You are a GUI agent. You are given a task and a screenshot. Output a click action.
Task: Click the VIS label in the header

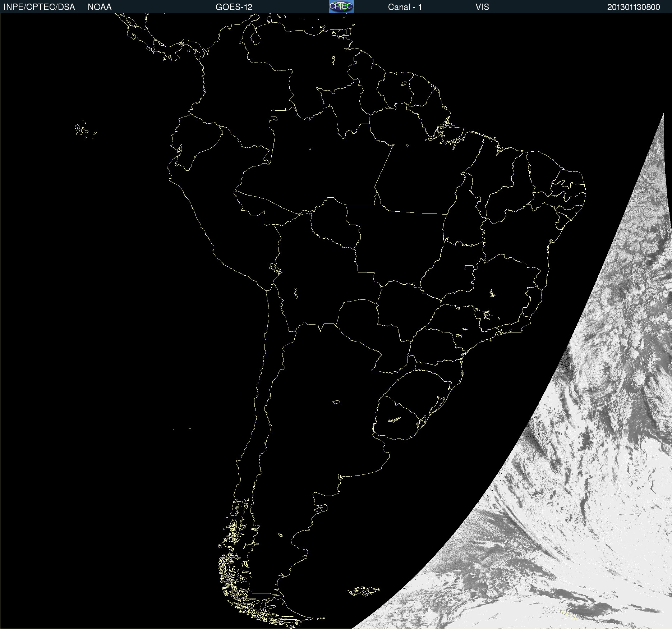482,7
